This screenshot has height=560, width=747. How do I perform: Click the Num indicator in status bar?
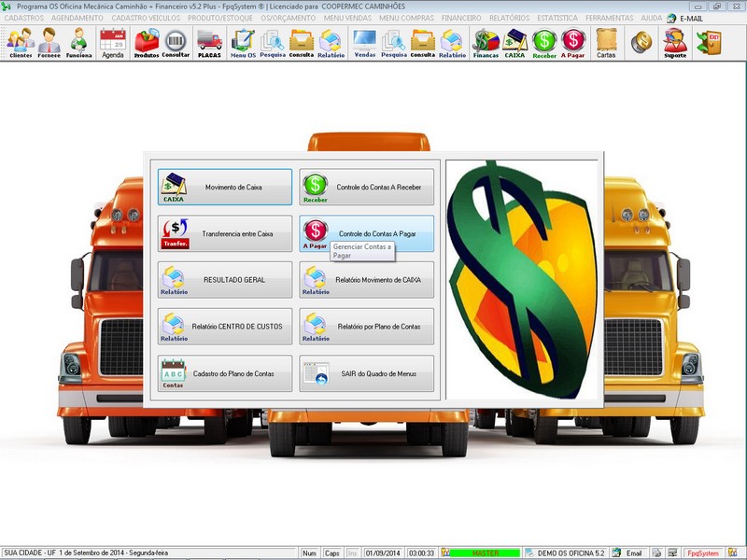[309, 553]
